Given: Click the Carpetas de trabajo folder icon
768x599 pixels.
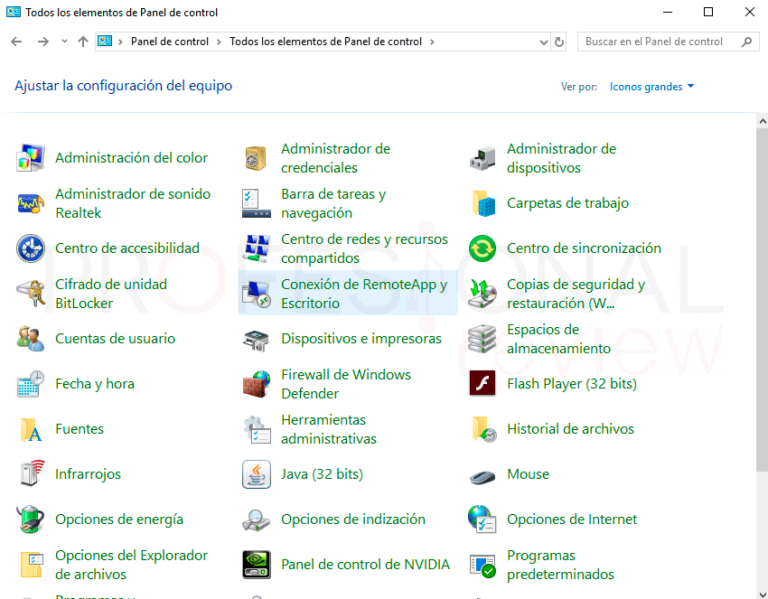Looking at the screenshot, I should [x=483, y=203].
